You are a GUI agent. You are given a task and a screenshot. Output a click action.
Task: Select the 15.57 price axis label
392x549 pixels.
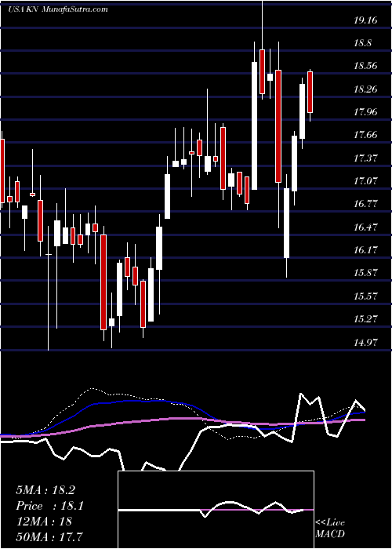tap(365, 296)
